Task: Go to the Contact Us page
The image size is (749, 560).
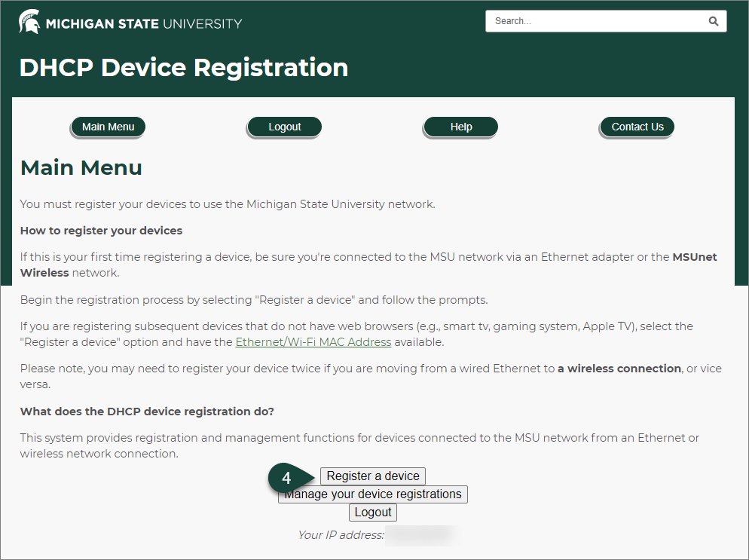Action: pyautogui.click(x=637, y=127)
